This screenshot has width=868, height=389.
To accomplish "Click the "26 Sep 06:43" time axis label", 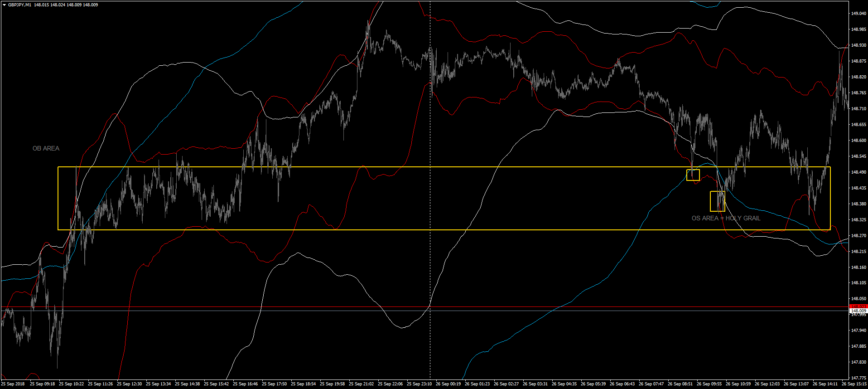I will coord(622,384).
